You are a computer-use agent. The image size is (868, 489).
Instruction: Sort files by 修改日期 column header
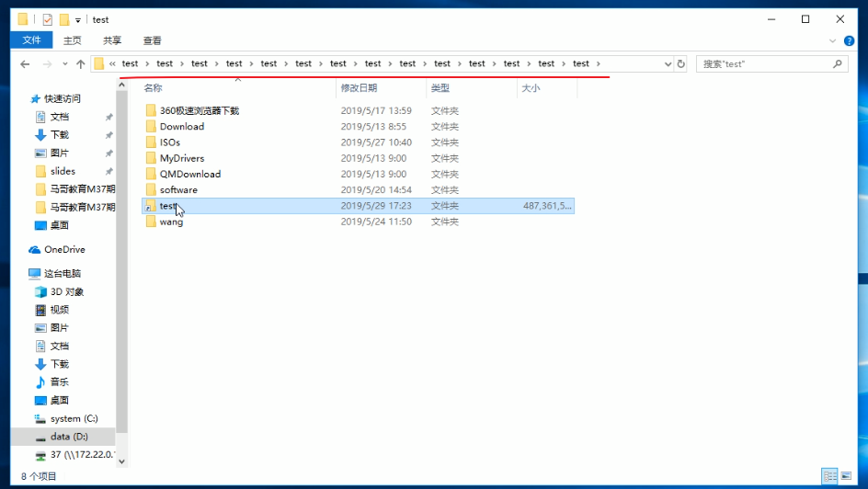[359, 88]
